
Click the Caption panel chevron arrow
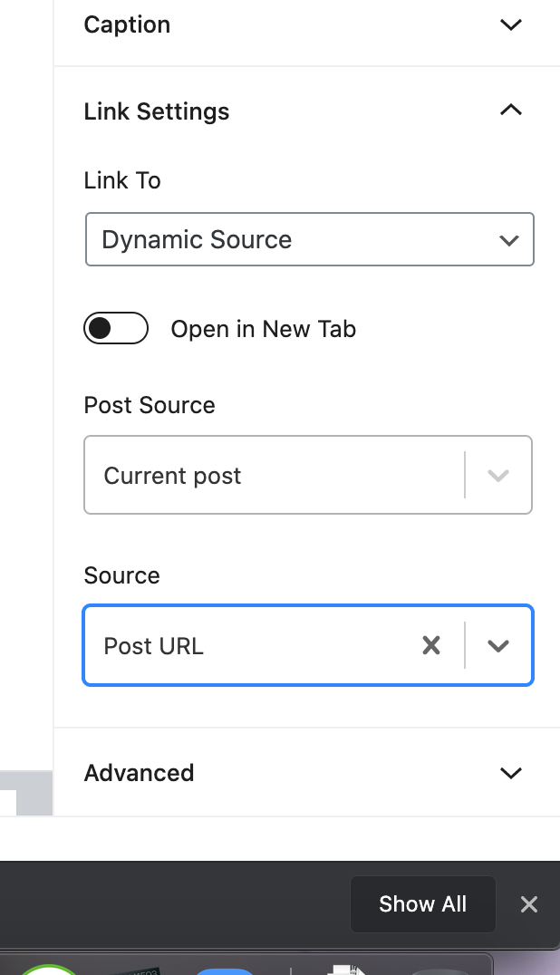(511, 24)
